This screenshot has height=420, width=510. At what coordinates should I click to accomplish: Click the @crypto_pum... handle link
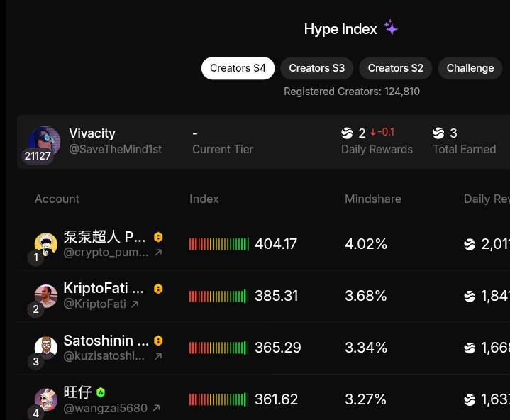point(106,253)
